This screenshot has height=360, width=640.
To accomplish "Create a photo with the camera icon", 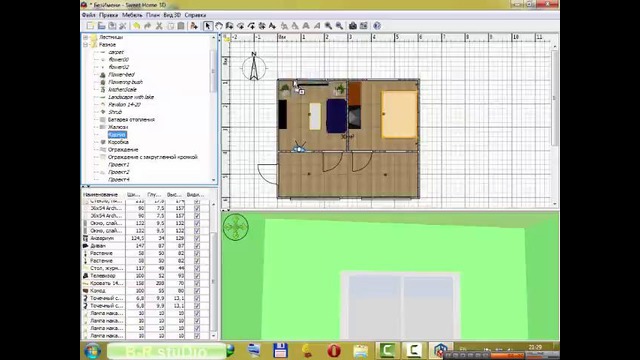I will pyautogui.click(x=353, y=26).
